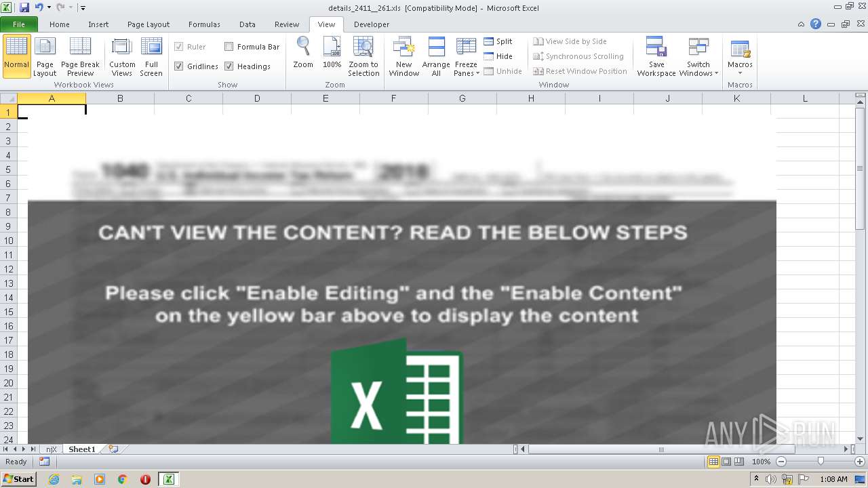868x488 pixels.
Task: Select row 12 header
Action: pos(9,269)
